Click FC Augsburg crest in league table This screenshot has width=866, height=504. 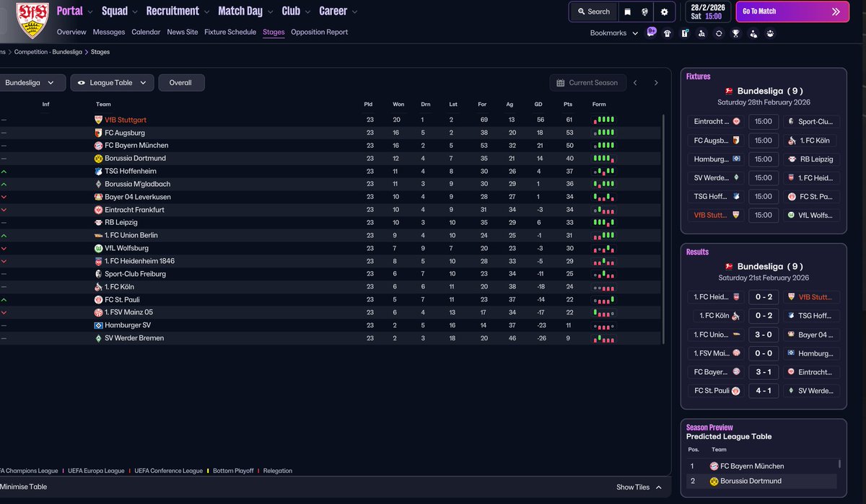(99, 133)
